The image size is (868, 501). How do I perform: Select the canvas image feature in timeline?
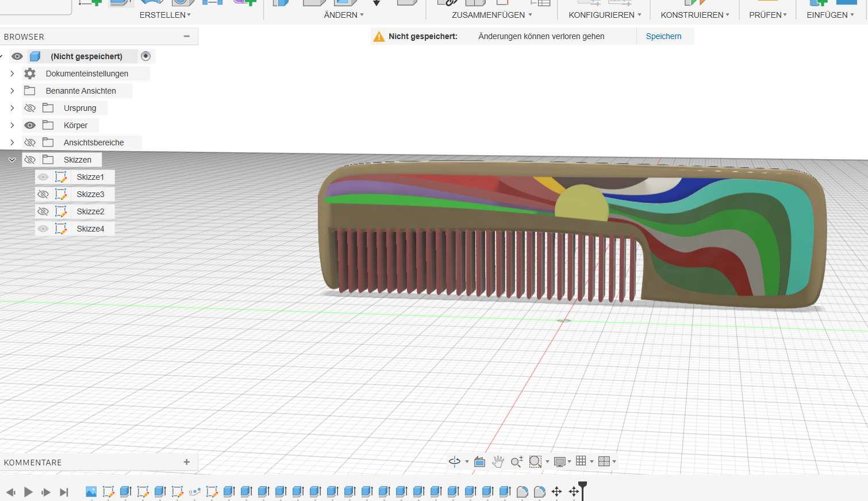(91, 491)
